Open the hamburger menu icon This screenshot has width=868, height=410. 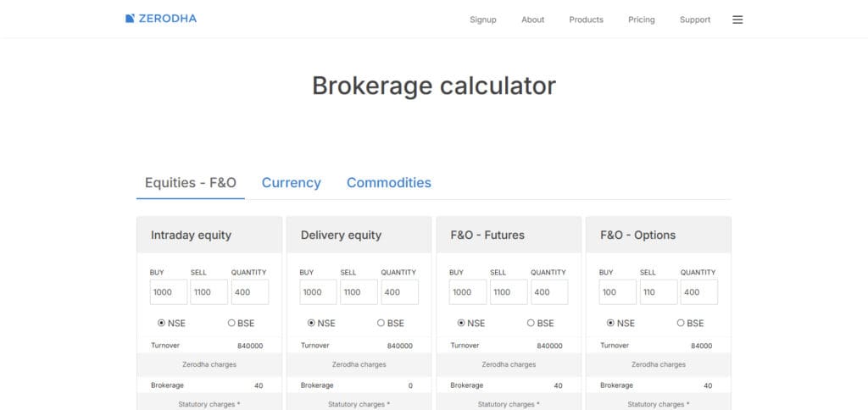click(x=737, y=19)
